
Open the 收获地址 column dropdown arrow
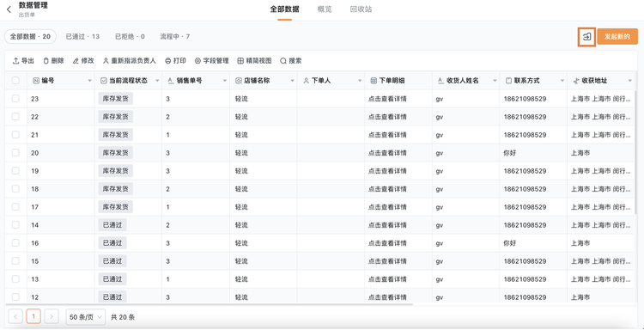(x=630, y=82)
